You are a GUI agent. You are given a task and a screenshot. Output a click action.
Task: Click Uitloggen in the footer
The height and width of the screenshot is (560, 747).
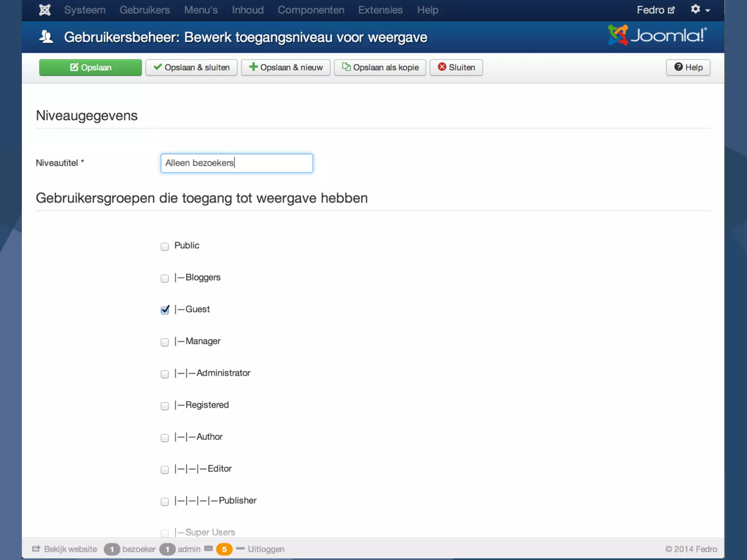coord(266,549)
